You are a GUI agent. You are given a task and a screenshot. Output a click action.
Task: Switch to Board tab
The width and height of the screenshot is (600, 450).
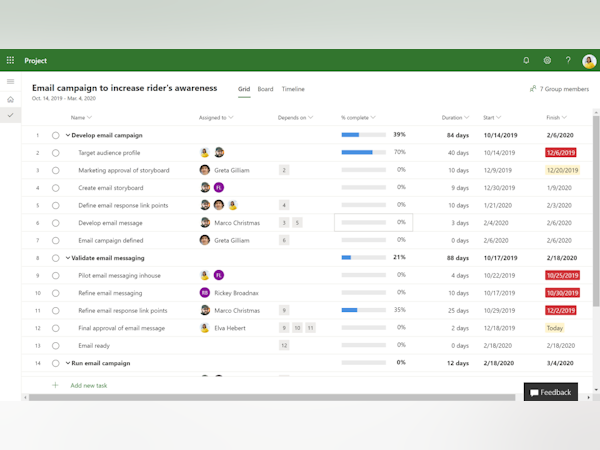265,89
